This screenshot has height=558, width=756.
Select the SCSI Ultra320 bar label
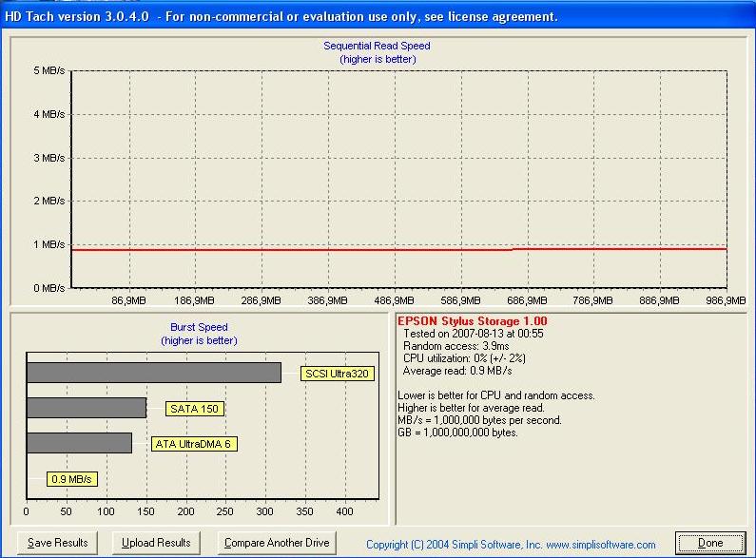tap(337, 374)
